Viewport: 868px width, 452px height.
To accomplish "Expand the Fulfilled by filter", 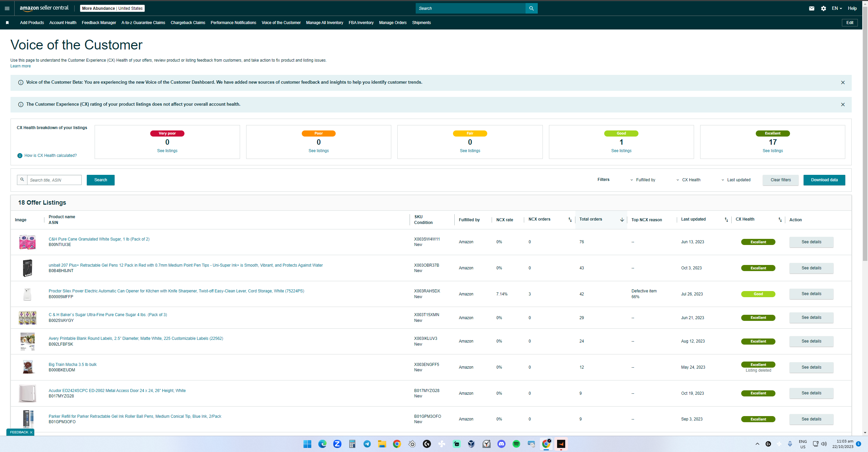I will (x=643, y=180).
